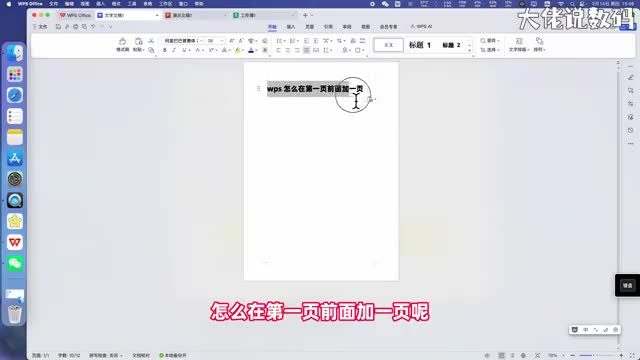Open more options ellipsis in right sidebar
This screenshot has width=640, height=360.
(x=631, y=144)
